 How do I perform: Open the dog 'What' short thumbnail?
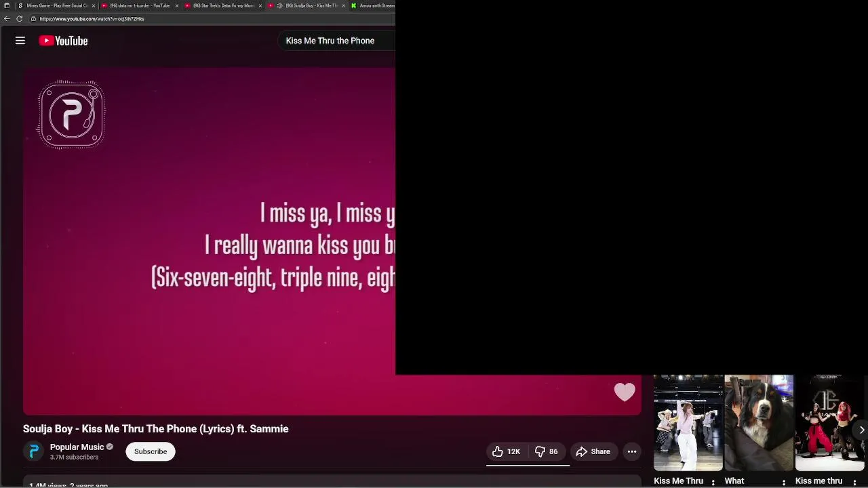coord(759,423)
